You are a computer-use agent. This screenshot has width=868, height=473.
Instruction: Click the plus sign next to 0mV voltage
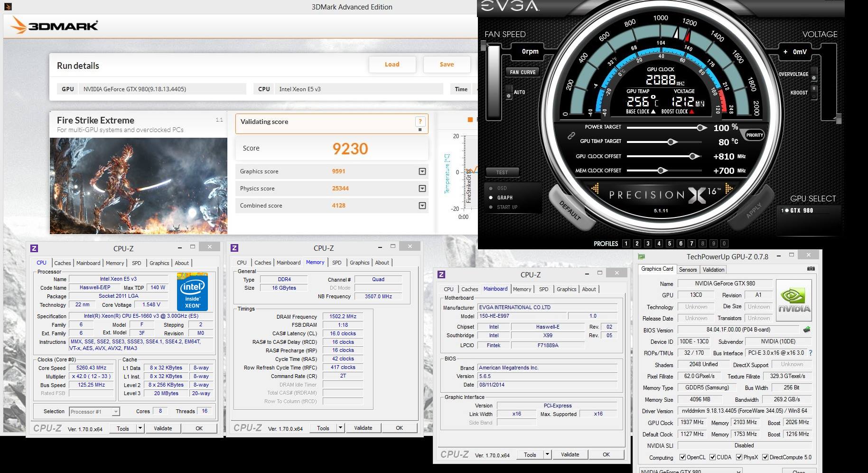coord(785,52)
